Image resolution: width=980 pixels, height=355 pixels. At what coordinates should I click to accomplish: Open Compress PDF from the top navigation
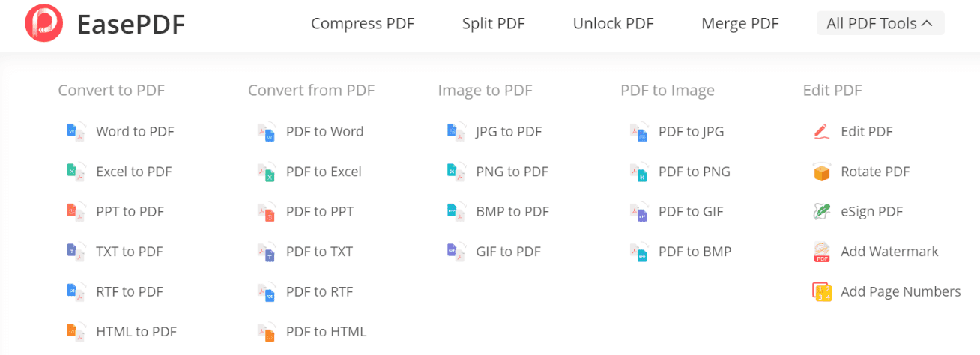pos(363,24)
